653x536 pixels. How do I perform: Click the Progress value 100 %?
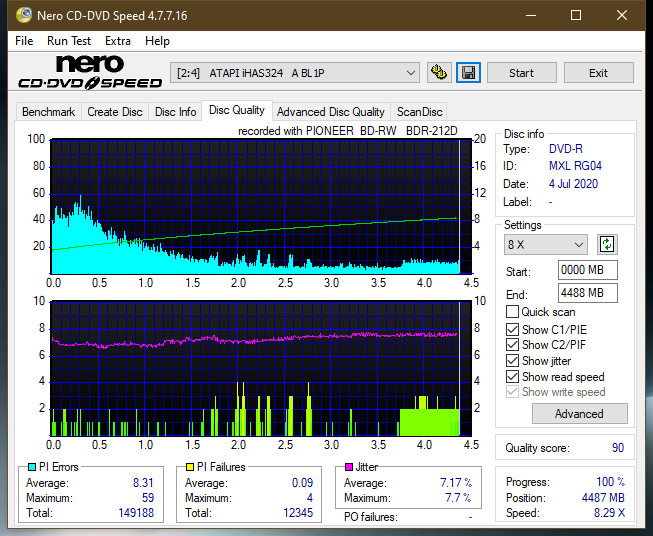click(x=611, y=482)
